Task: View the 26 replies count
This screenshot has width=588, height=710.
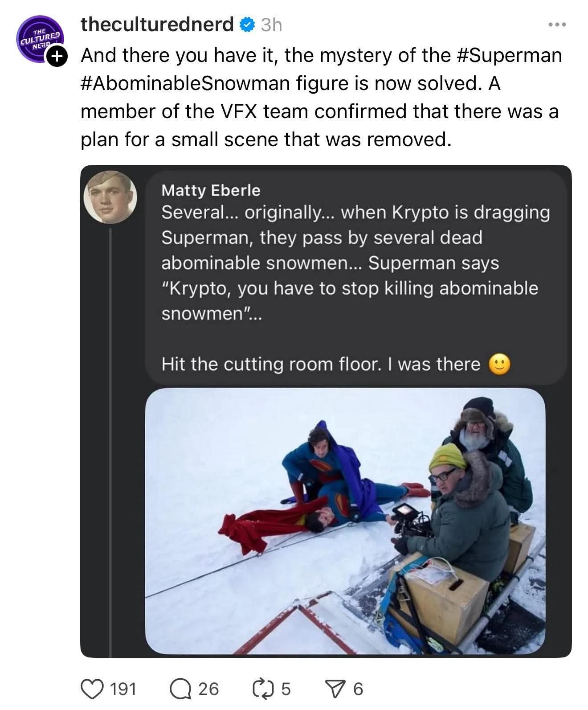Action: [208, 689]
